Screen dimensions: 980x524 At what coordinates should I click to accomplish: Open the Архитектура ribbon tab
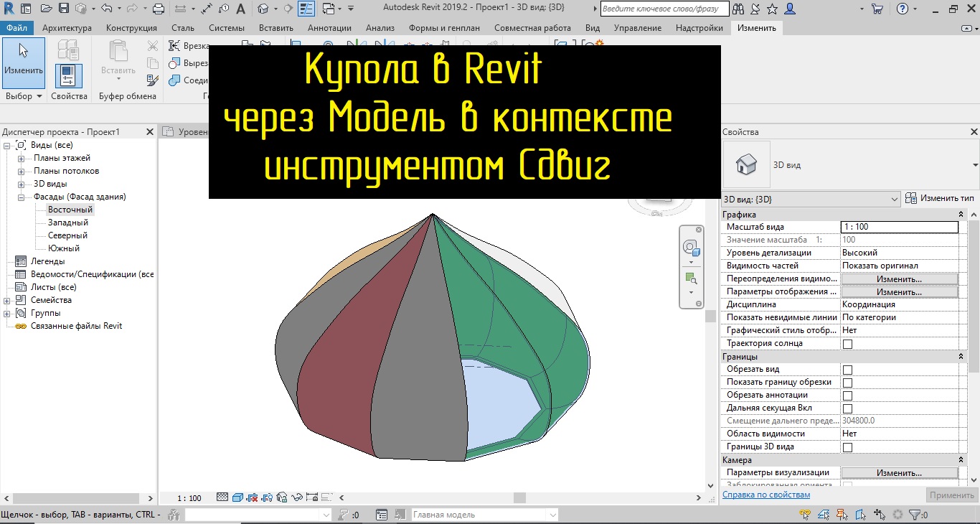(x=67, y=28)
